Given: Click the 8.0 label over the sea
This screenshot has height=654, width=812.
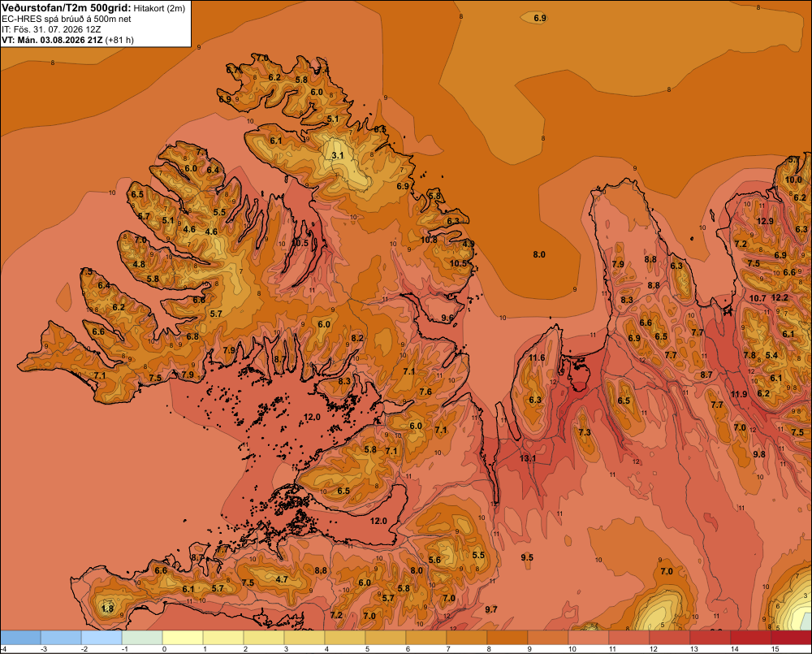Looking at the screenshot, I should 539,254.
